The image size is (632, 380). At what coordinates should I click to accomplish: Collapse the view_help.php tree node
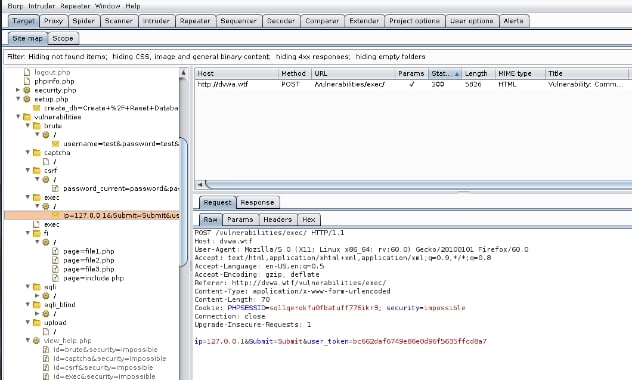(x=27, y=340)
